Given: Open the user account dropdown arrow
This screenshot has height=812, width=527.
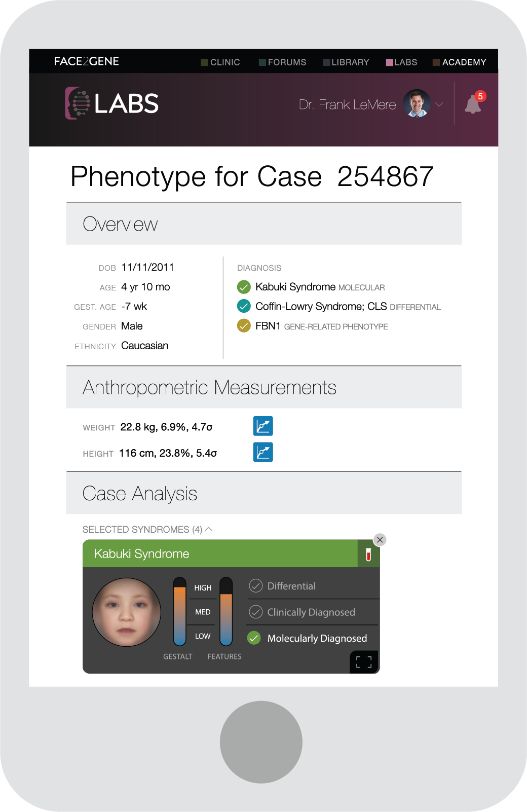Looking at the screenshot, I should tap(439, 104).
